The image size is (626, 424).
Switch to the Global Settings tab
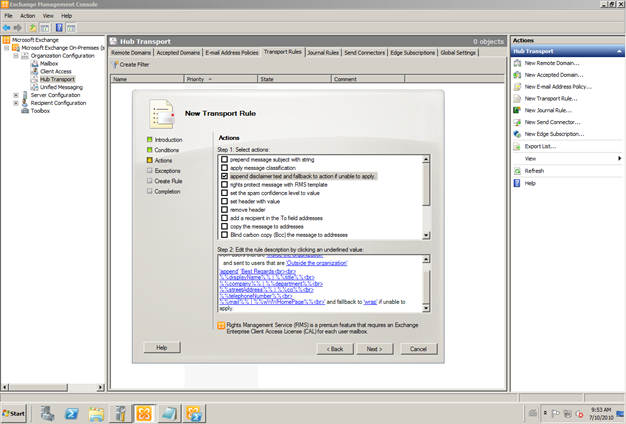458,53
